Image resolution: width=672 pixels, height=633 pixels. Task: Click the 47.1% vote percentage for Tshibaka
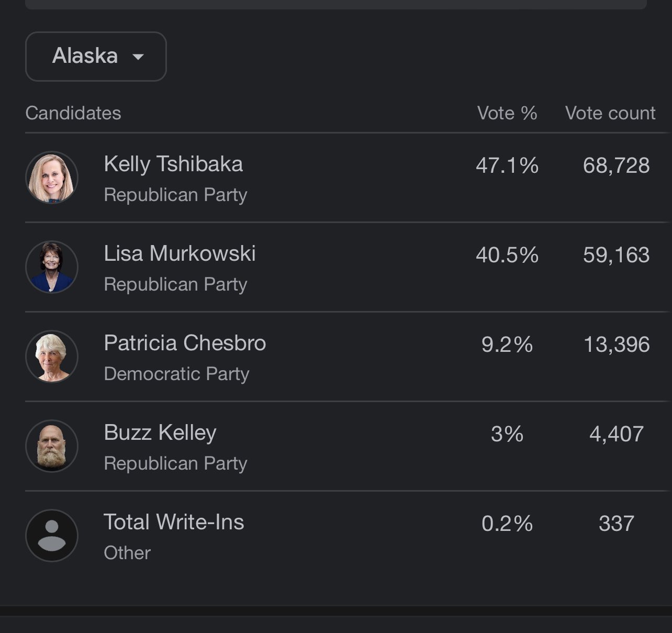pos(507,165)
